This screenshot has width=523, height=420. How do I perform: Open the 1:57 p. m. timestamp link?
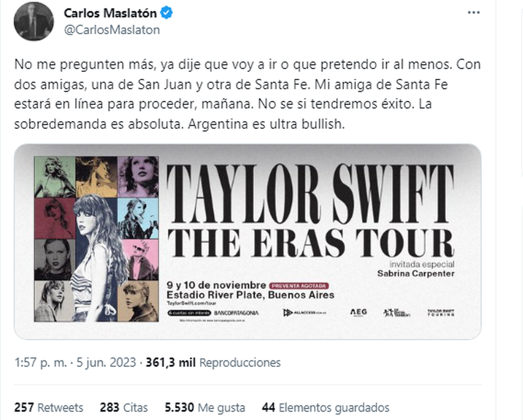[40, 362]
